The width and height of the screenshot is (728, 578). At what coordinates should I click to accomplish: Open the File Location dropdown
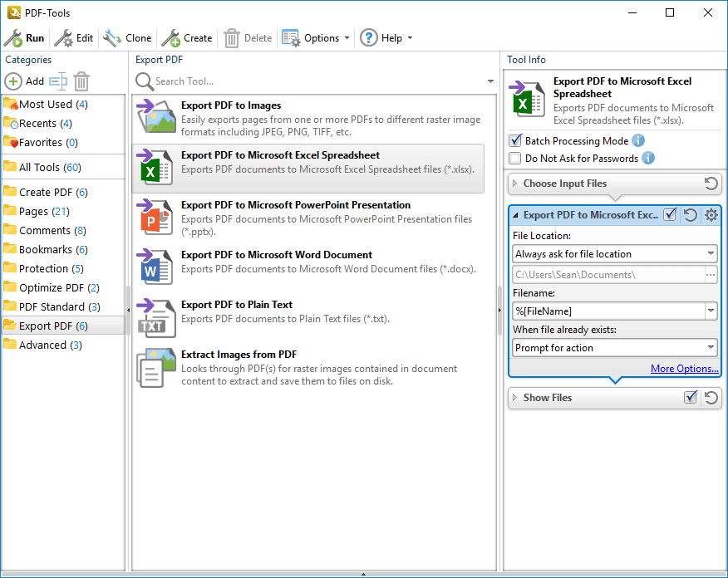click(x=615, y=254)
